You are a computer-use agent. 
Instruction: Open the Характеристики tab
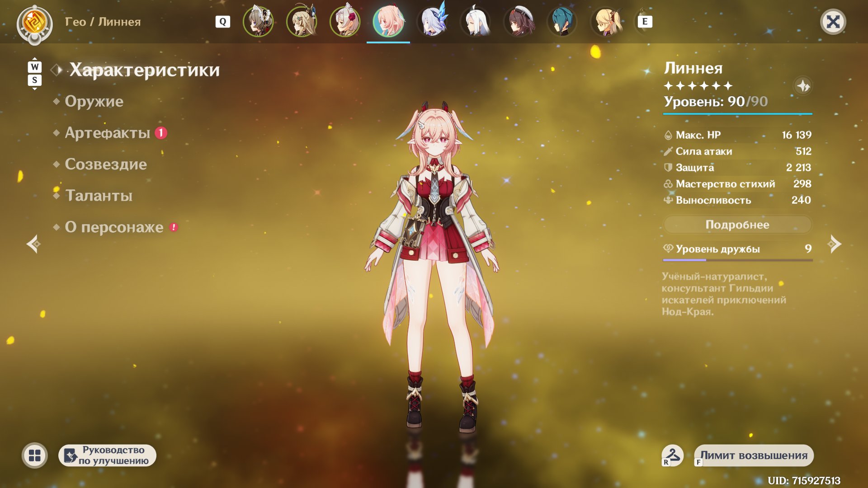coord(145,70)
